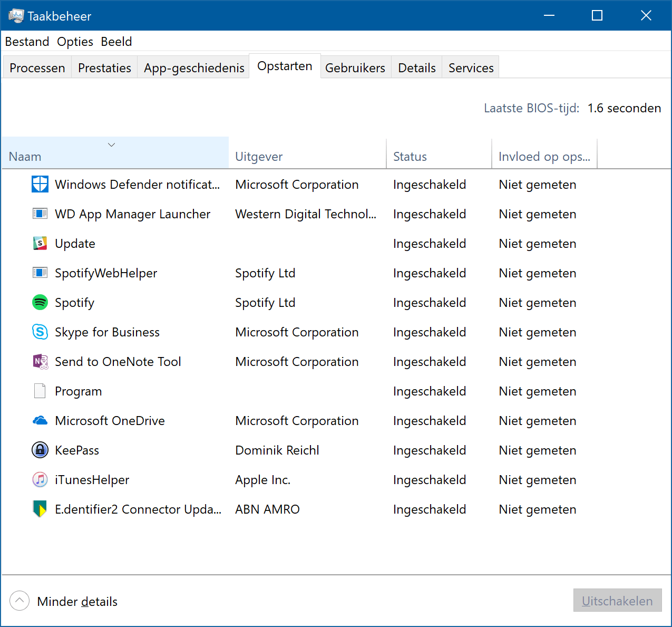Image resolution: width=672 pixels, height=627 pixels.
Task: Click the Laatste BIOS-tijd label
Action: 531,108
